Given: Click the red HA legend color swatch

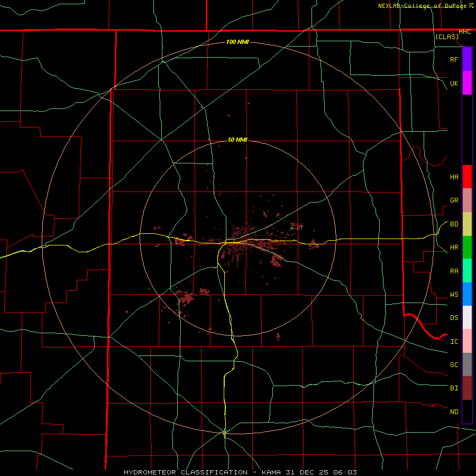Looking at the screenshot, I should pos(467,177).
